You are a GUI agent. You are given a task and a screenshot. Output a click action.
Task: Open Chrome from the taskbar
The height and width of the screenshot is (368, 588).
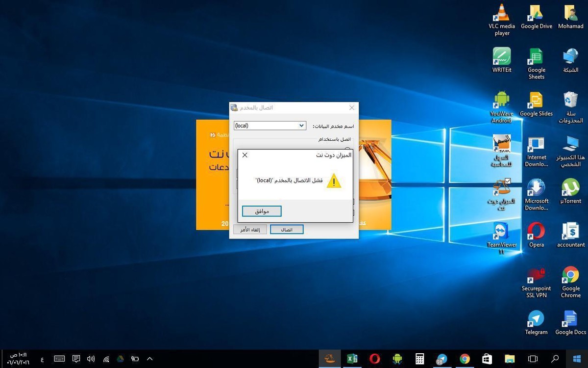(465, 359)
